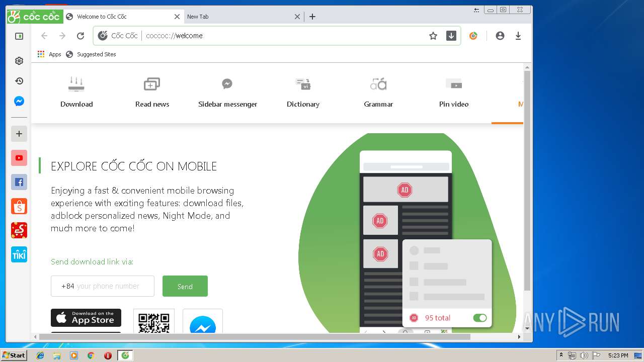644x362 pixels.
Task: Go forward to next page
Action: tap(62, 36)
